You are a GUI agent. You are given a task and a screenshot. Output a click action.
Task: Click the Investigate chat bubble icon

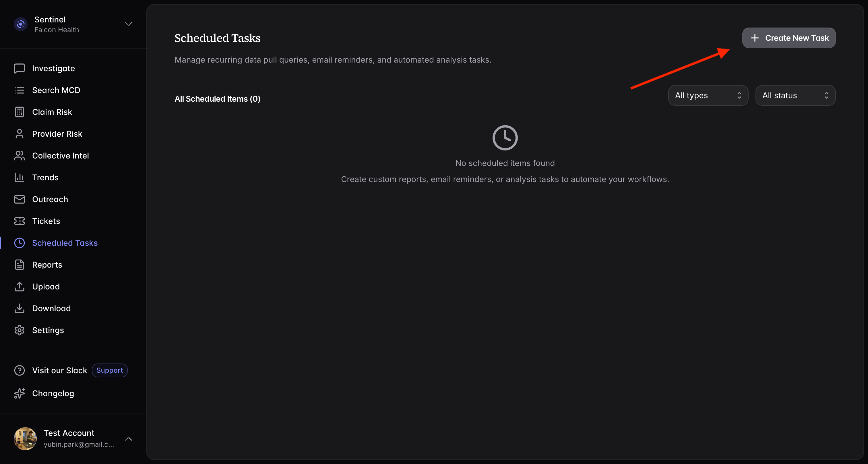19,68
